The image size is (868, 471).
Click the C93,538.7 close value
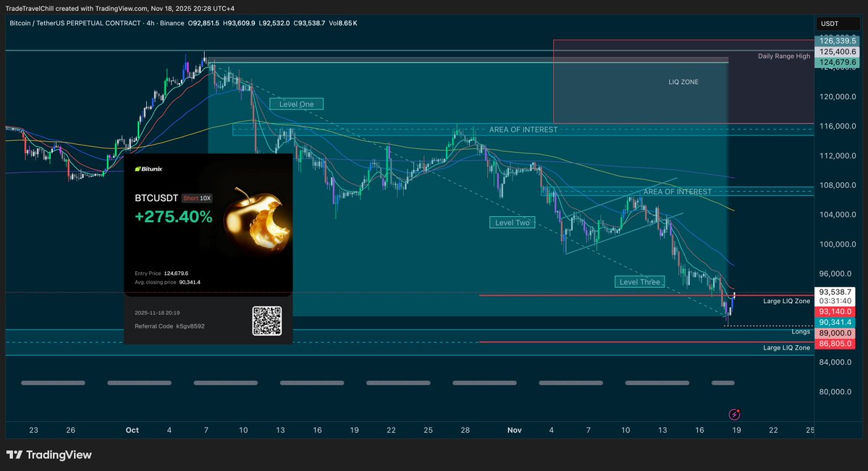tap(309, 23)
